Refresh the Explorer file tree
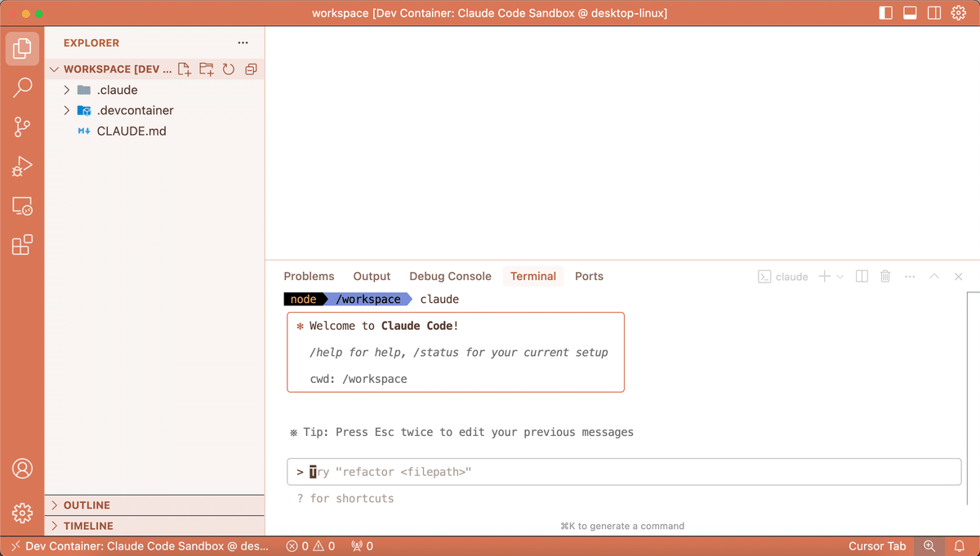Screen dimensions: 980x556 (x=228, y=69)
